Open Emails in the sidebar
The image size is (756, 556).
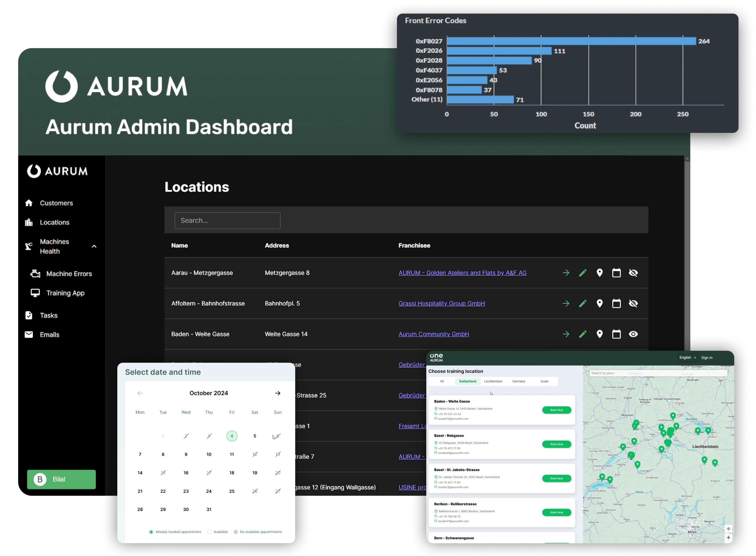(49, 335)
